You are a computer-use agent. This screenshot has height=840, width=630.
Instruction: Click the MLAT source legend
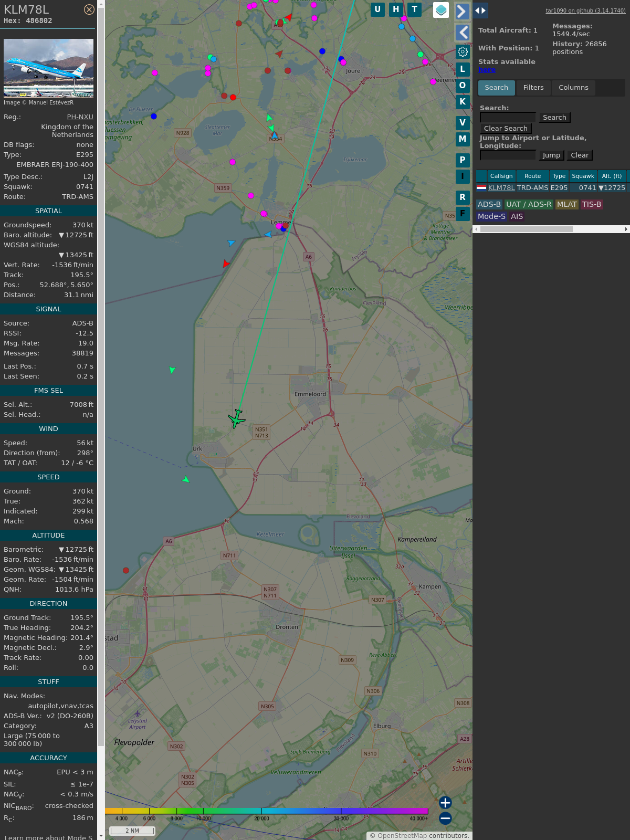pos(566,204)
